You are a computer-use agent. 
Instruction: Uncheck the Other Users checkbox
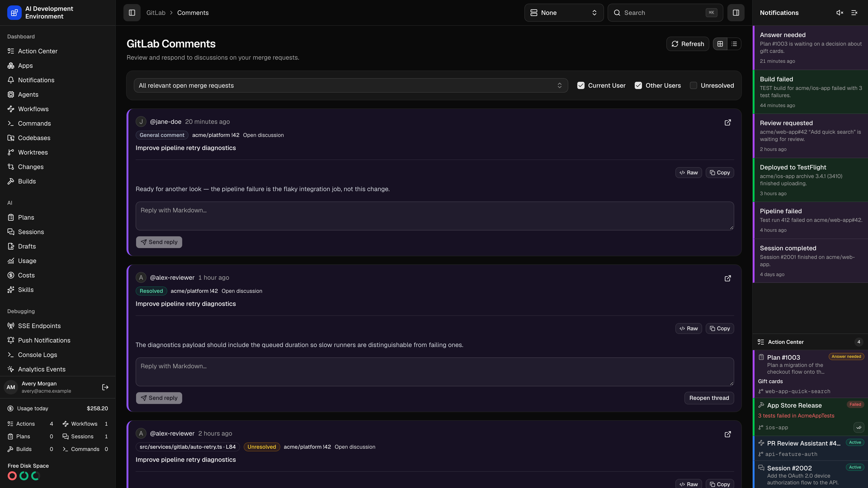pos(638,86)
